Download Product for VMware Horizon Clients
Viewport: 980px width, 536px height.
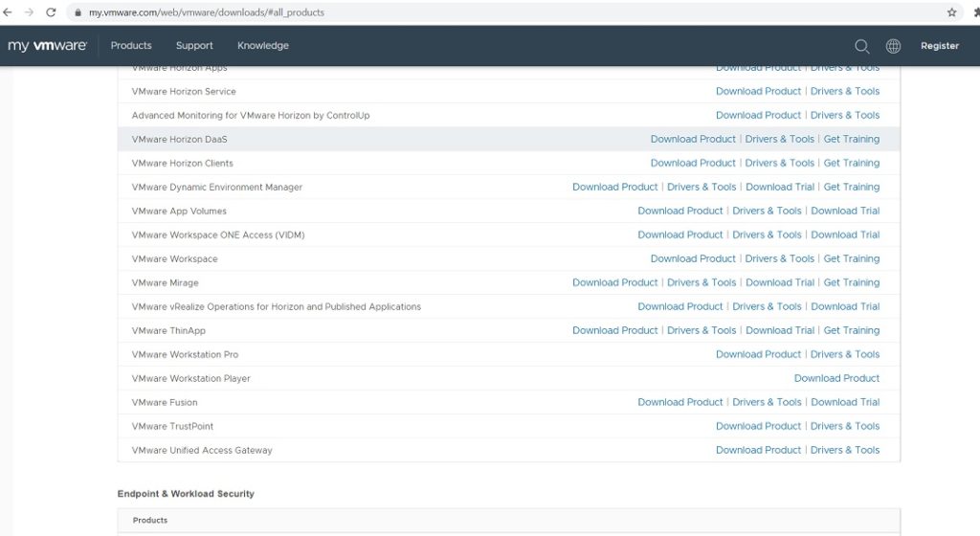pyautogui.click(x=693, y=163)
